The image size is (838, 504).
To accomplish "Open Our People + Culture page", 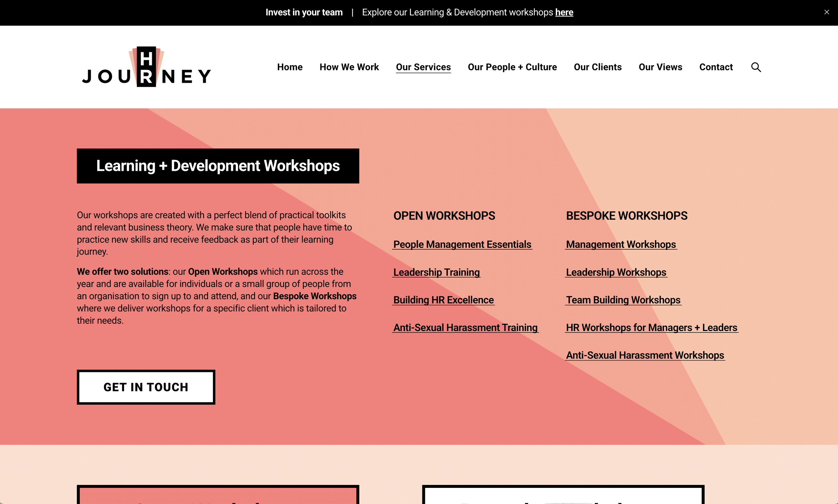I will 512,67.
